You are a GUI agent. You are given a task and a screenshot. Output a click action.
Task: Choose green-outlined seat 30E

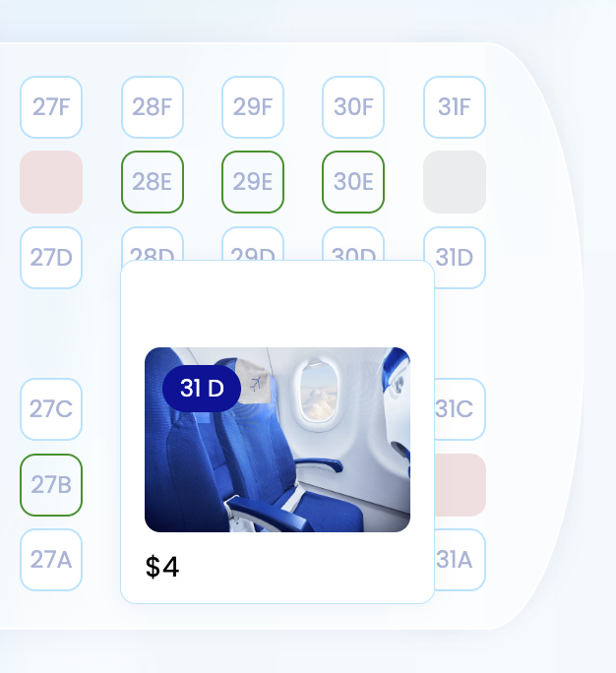353,182
